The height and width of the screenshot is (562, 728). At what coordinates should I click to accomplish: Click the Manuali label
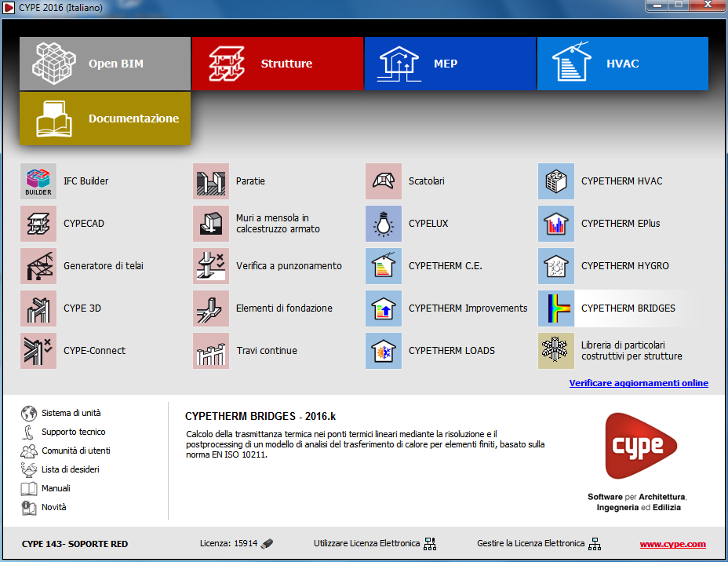[56, 488]
